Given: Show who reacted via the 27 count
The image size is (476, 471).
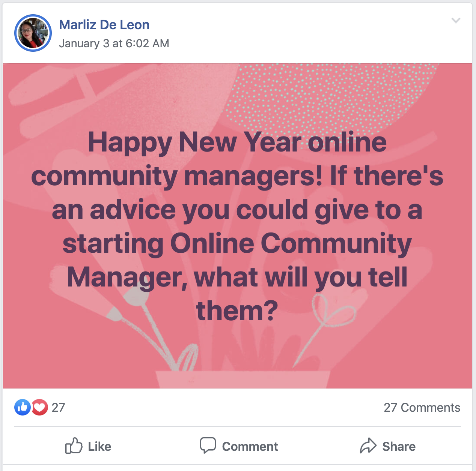Looking at the screenshot, I should [x=58, y=408].
